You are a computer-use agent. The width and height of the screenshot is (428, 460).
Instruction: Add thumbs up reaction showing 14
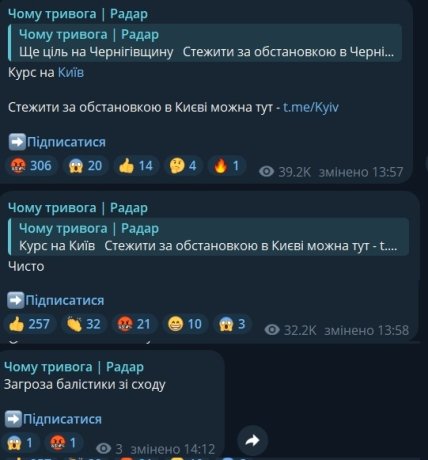point(136,166)
